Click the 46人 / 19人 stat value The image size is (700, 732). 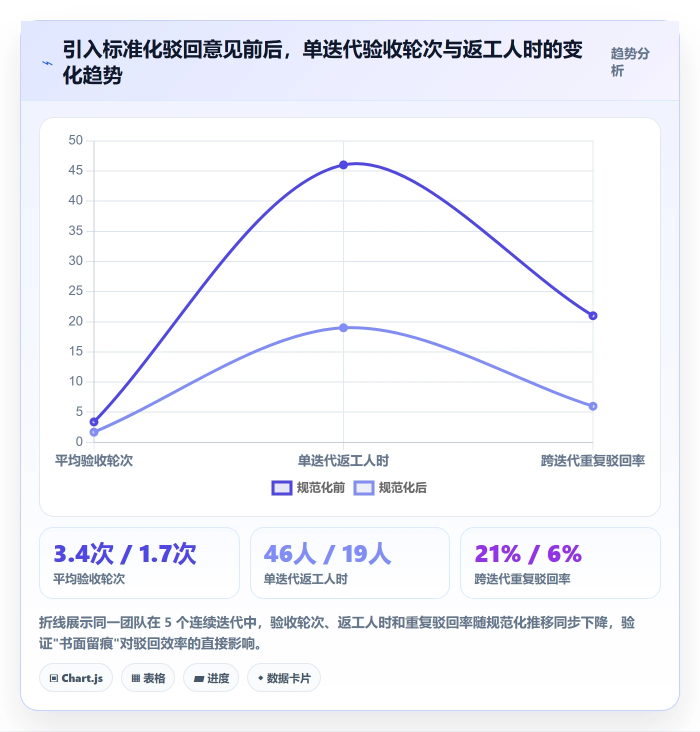tap(327, 553)
